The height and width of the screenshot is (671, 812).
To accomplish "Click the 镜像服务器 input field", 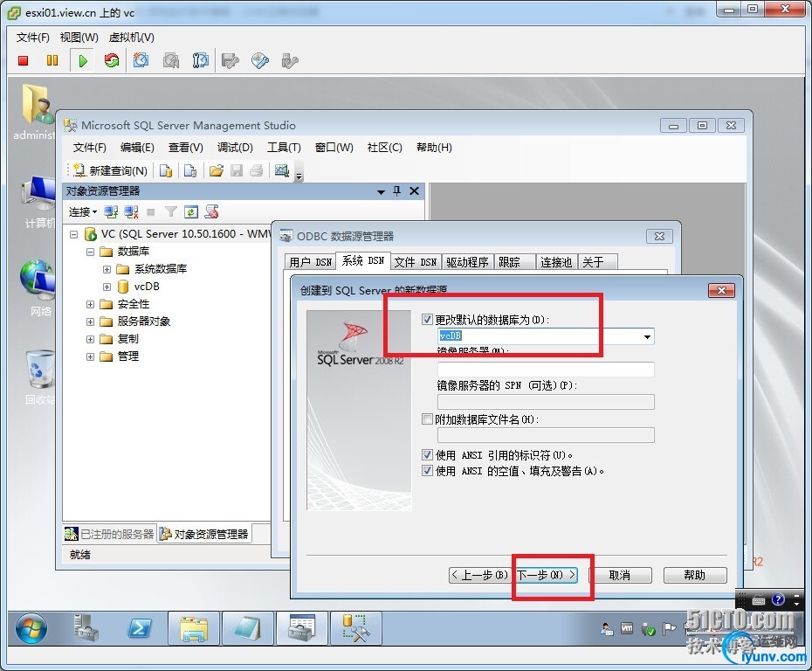I will [x=546, y=370].
